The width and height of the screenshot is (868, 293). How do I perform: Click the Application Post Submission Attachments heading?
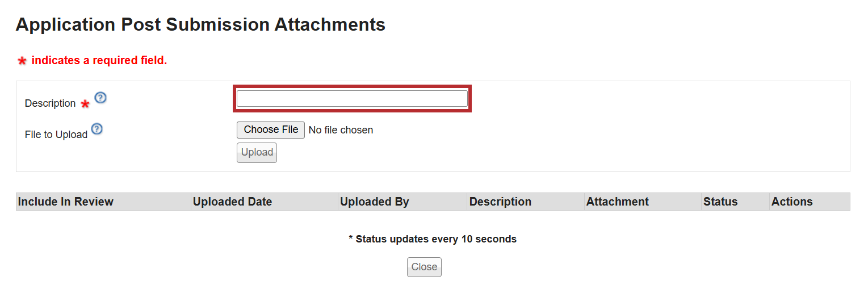tap(200, 24)
